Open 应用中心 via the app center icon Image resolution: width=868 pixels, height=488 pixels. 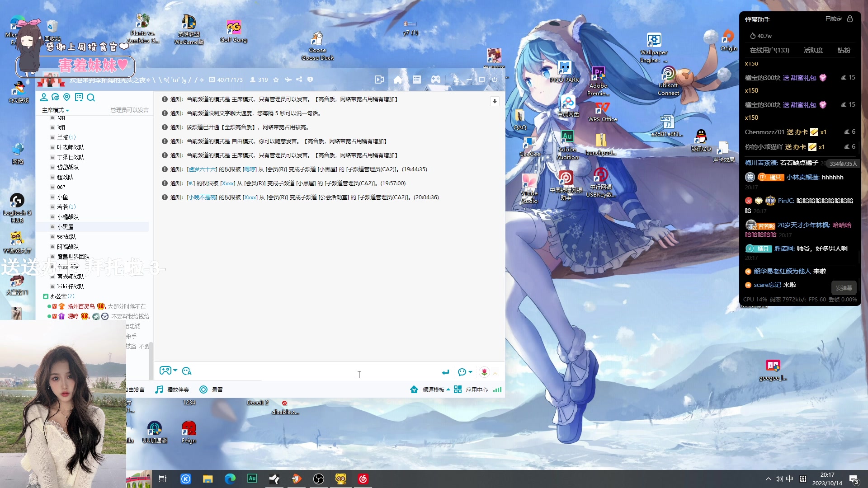pyautogui.click(x=458, y=389)
